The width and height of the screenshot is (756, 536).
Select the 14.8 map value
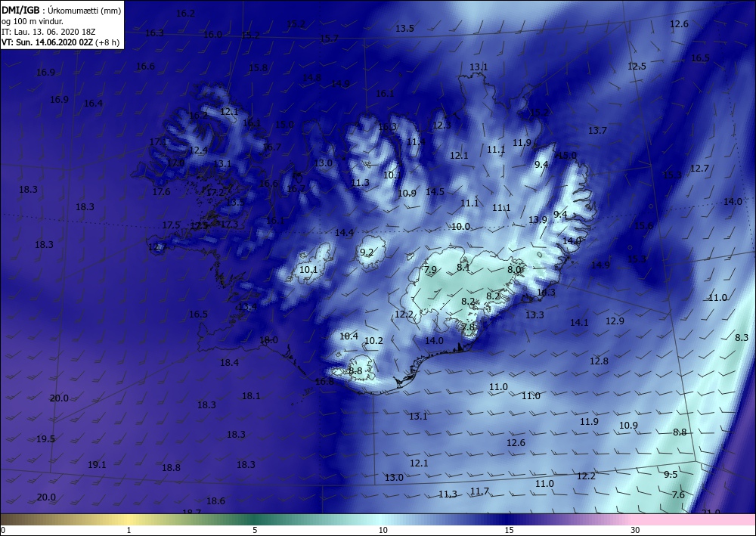(312, 78)
